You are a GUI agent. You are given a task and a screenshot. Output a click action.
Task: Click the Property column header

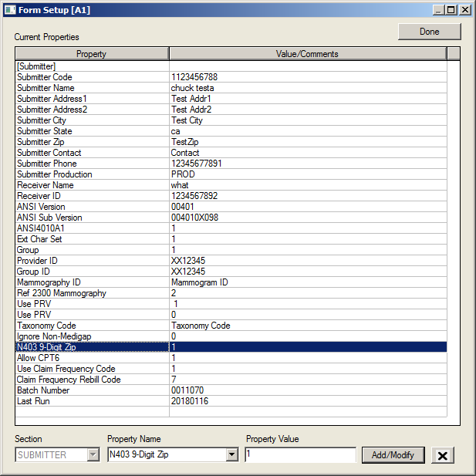click(x=91, y=54)
